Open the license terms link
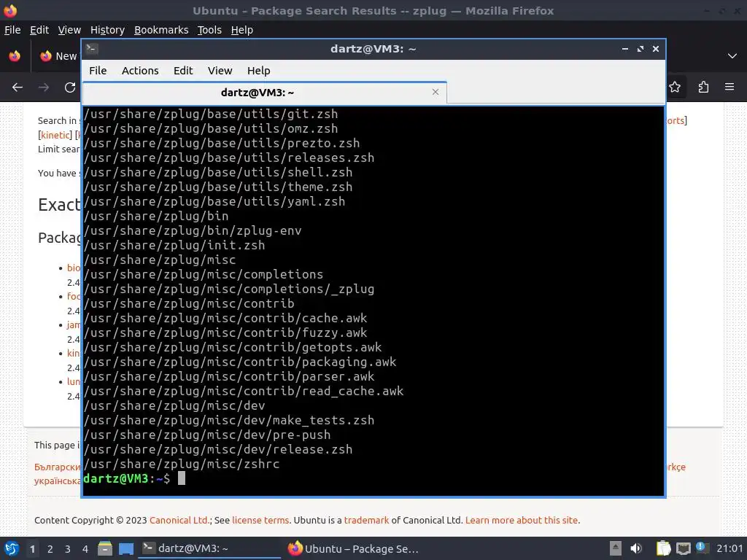Viewport: 747px width, 560px height. tap(260, 520)
